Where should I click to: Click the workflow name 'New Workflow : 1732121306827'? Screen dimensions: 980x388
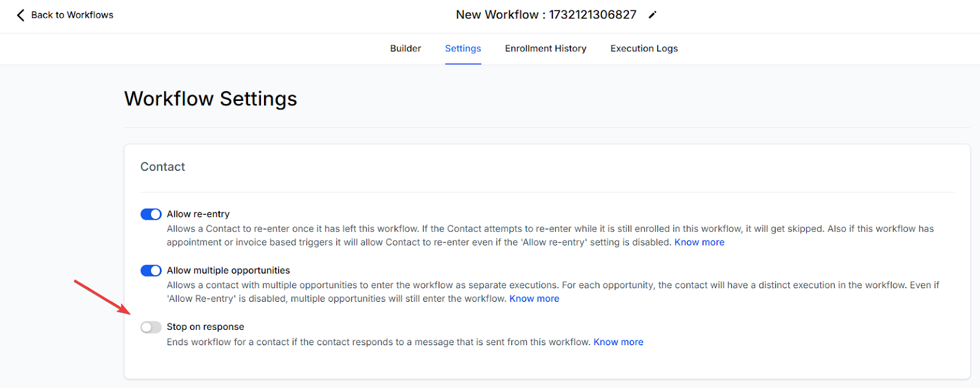click(546, 15)
